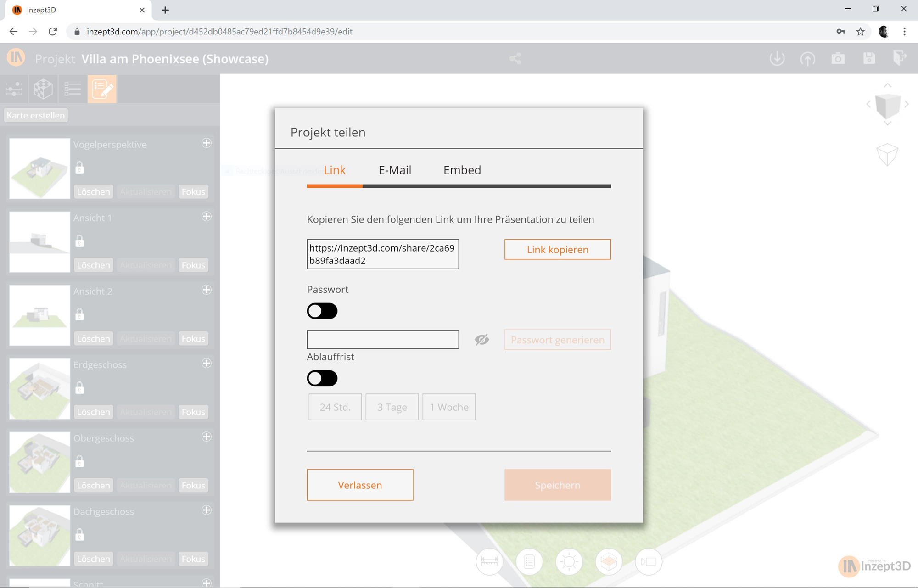
Task: Switch to the E-Mail tab
Action: (395, 170)
